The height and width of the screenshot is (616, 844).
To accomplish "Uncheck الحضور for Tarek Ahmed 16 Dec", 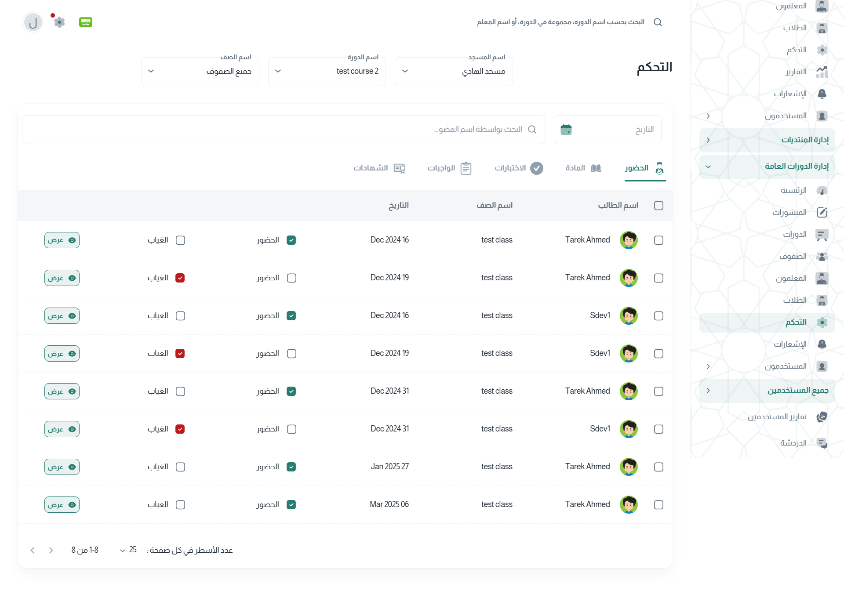I will pyautogui.click(x=291, y=240).
